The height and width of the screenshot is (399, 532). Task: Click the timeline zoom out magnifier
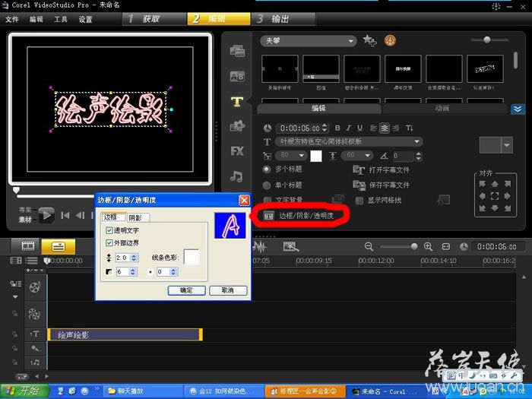(369, 247)
